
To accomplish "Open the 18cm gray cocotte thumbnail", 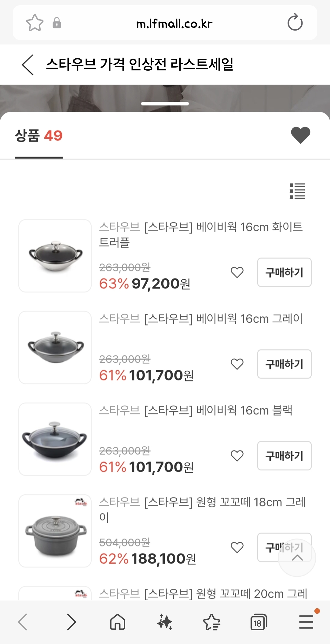I will [x=55, y=531].
